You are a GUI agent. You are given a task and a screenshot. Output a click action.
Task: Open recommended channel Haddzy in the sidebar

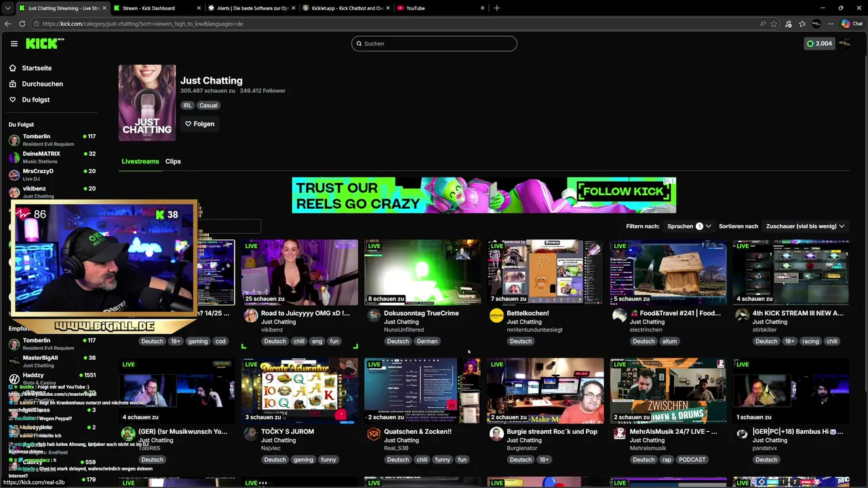click(x=53, y=378)
